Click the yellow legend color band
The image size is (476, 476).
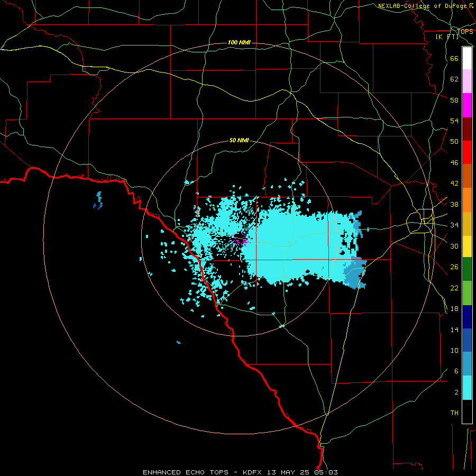(467, 246)
